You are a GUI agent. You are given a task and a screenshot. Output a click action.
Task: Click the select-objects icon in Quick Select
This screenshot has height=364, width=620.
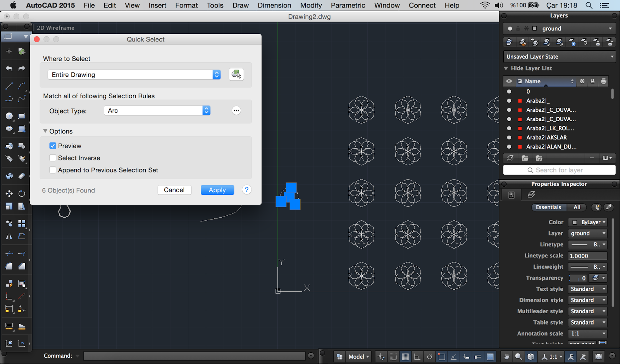[x=236, y=74]
